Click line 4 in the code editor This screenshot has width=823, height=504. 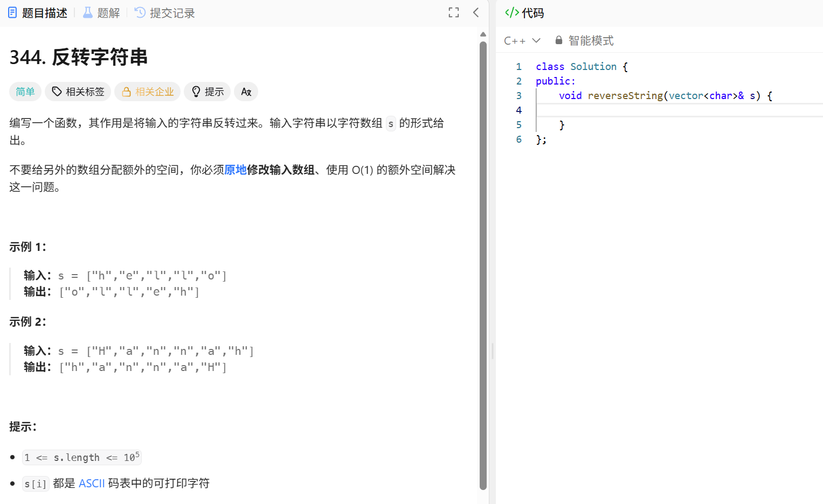pos(593,110)
